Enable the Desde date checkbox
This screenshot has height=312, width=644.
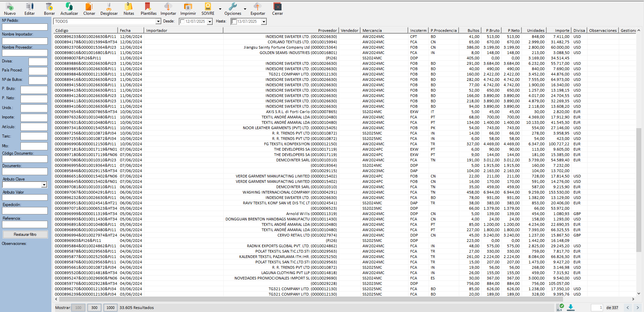click(x=182, y=21)
